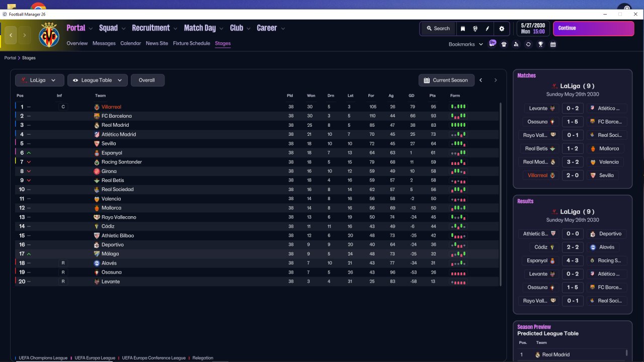
Task: Show the next season with right chevron
Action: click(x=496, y=80)
